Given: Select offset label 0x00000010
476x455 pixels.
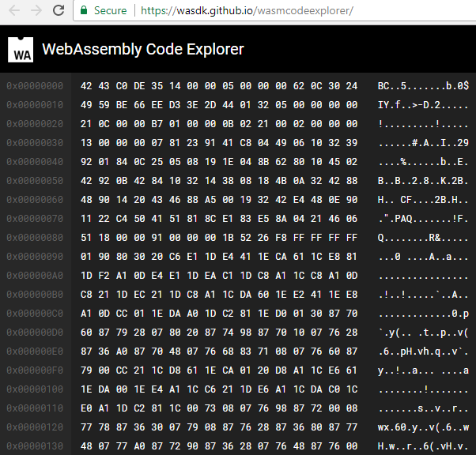Looking at the screenshot, I should click(x=35, y=105).
